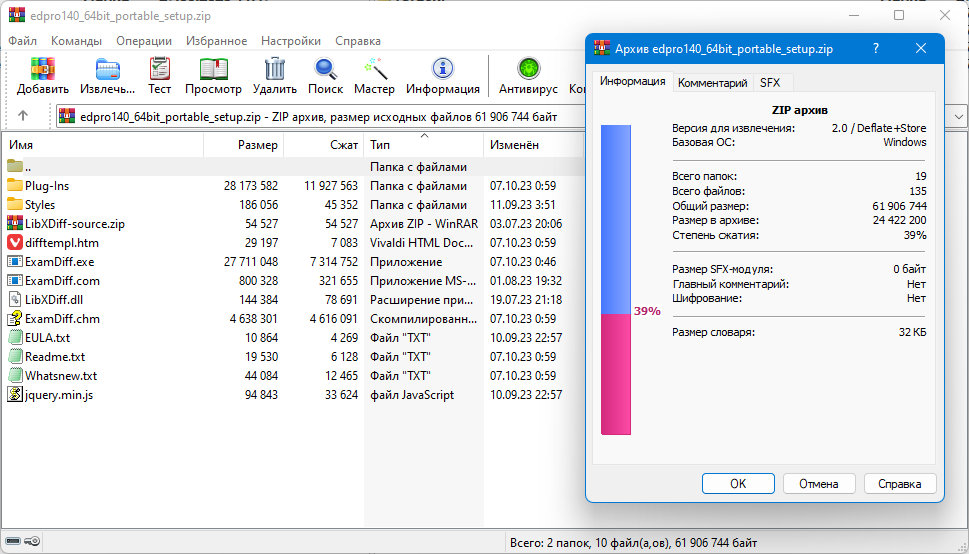Click the Информация toolbar icon
This screenshot has height=554, width=969.
click(442, 69)
